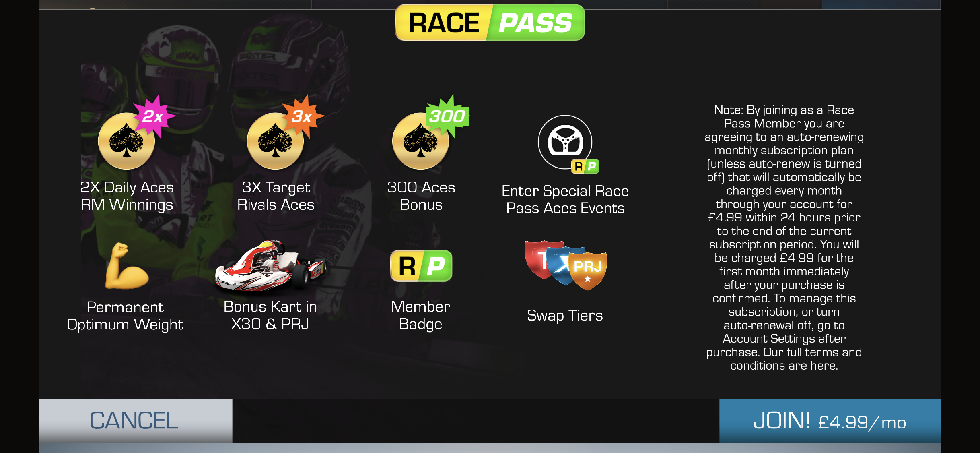Tap the 3X Target Rivals Aces label
The width and height of the screenshot is (980, 453).
tap(276, 196)
